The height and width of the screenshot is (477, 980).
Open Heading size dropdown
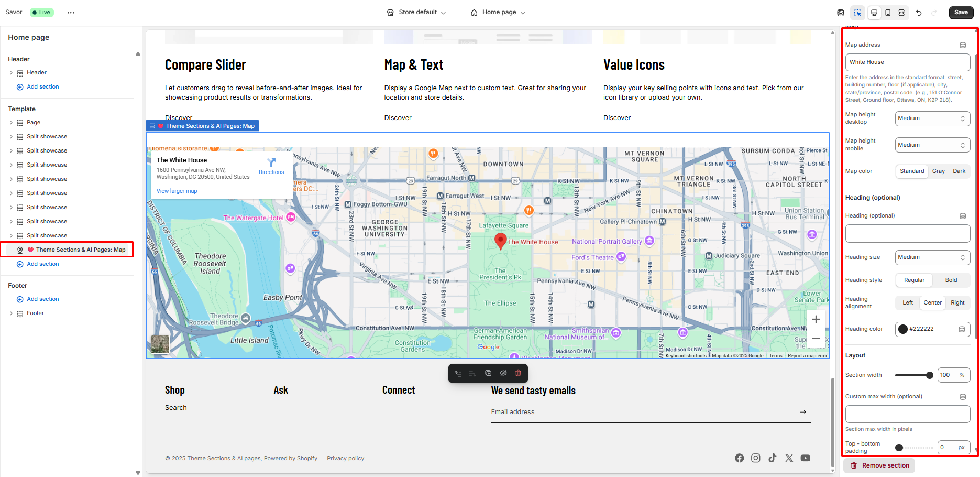[932, 257]
